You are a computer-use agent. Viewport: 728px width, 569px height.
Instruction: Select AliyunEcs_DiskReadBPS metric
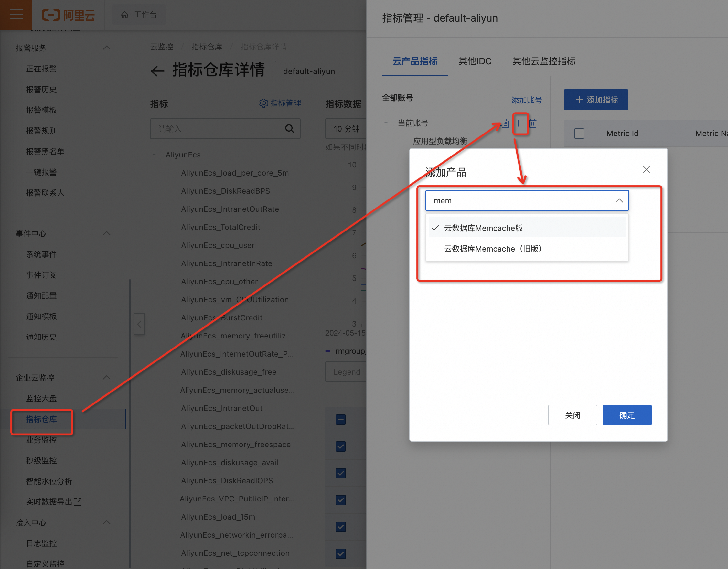coord(225,191)
